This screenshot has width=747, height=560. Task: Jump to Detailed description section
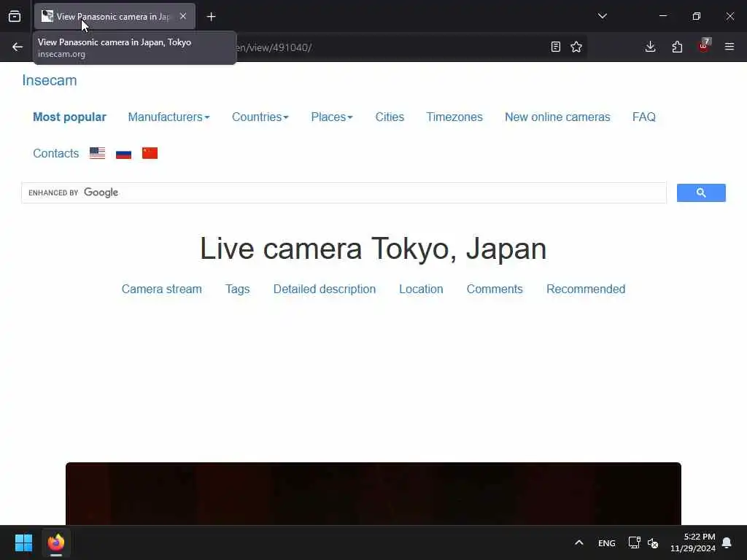click(x=325, y=289)
